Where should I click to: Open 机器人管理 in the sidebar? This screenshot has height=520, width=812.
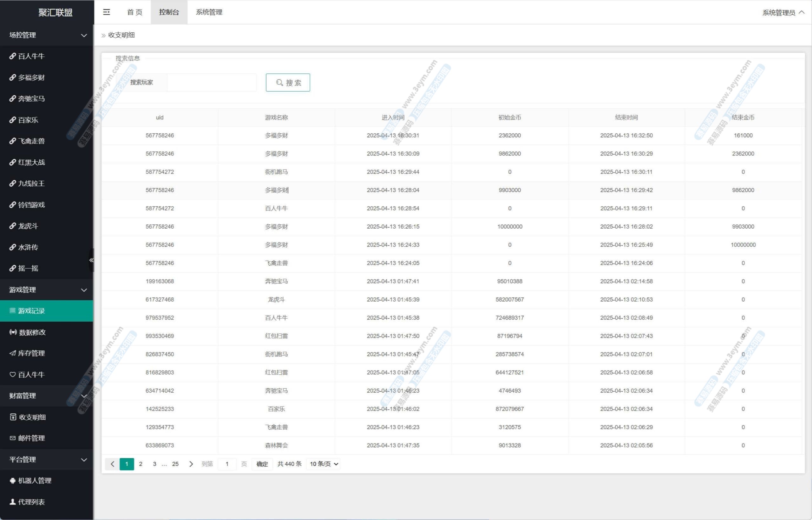pos(34,481)
